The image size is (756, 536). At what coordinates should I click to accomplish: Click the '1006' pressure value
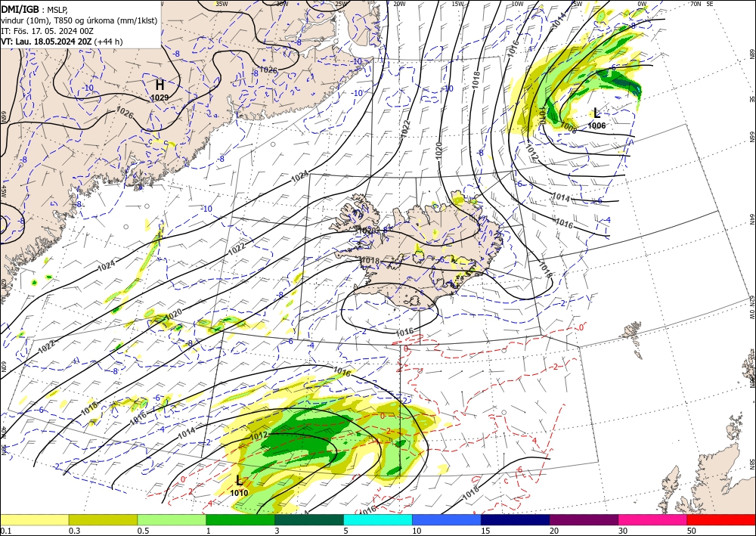click(596, 125)
